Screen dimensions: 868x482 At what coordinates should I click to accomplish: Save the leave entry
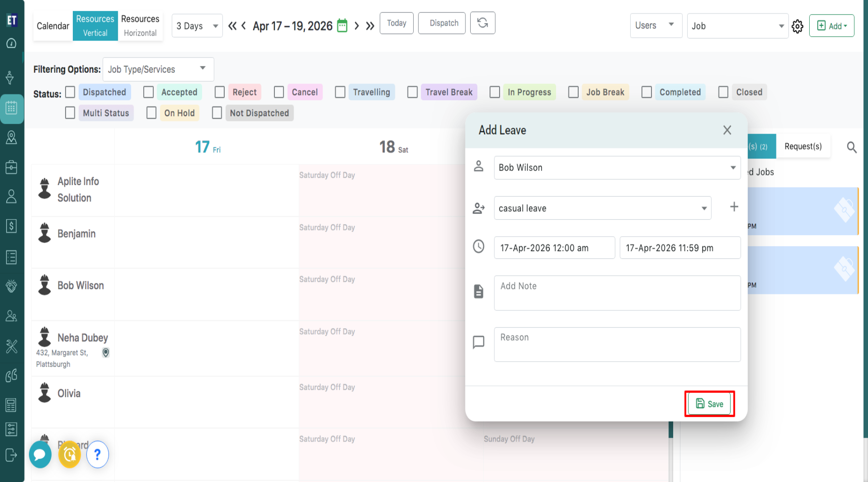pos(709,404)
